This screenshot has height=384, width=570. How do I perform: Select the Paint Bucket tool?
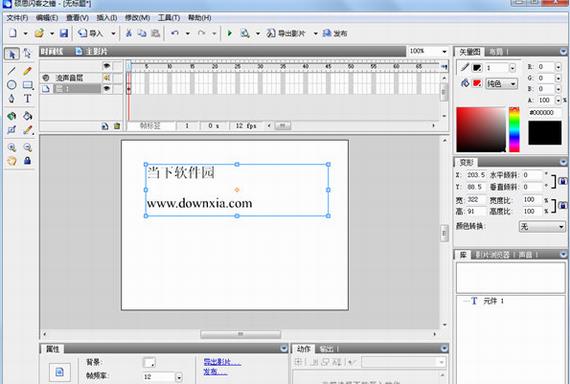[x=28, y=116]
